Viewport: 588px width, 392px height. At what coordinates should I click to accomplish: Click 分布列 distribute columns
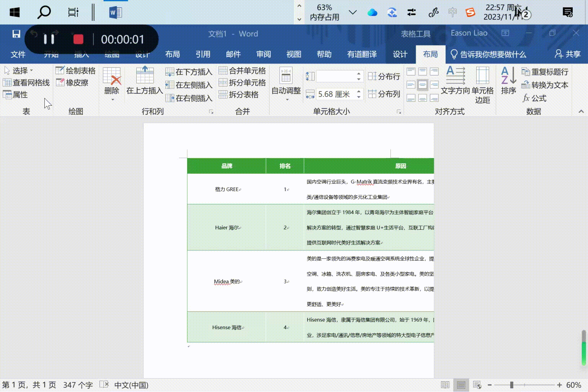[x=384, y=94]
